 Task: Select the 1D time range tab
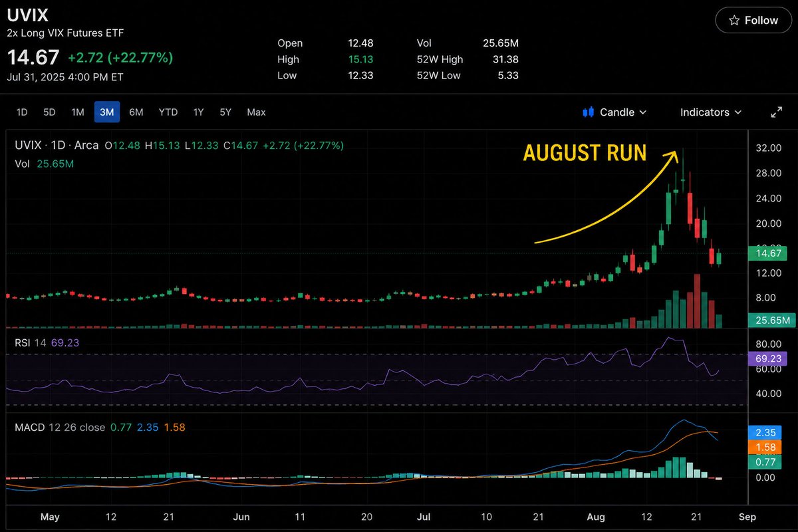(22, 112)
